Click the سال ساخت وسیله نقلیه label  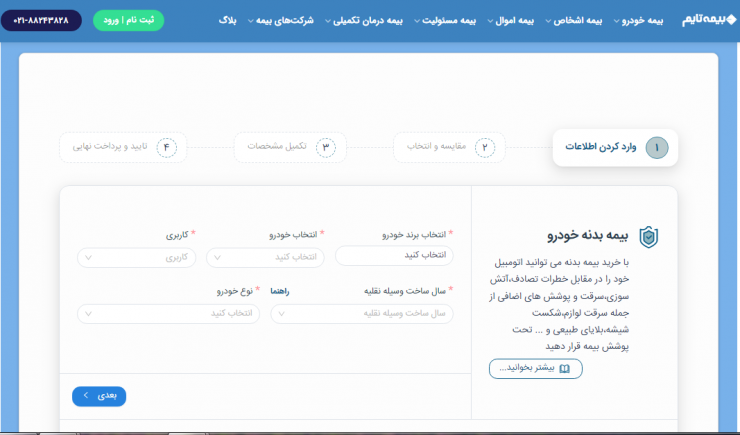click(405, 291)
